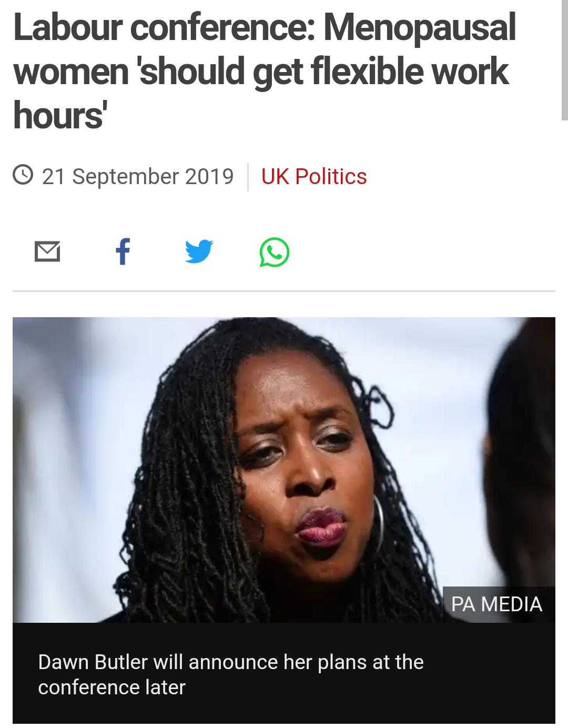Send the article through the WhatsApp icon
Viewport: 568px width, 728px height.
point(275,252)
